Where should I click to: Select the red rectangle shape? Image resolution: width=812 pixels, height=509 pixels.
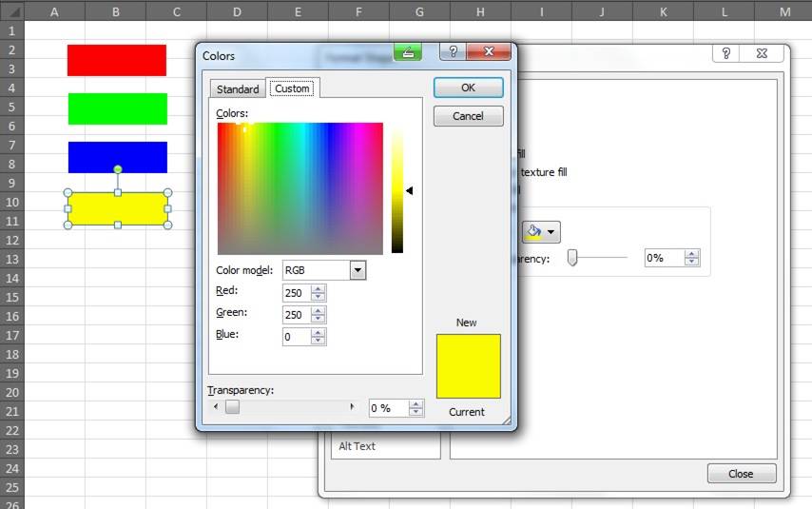117,60
